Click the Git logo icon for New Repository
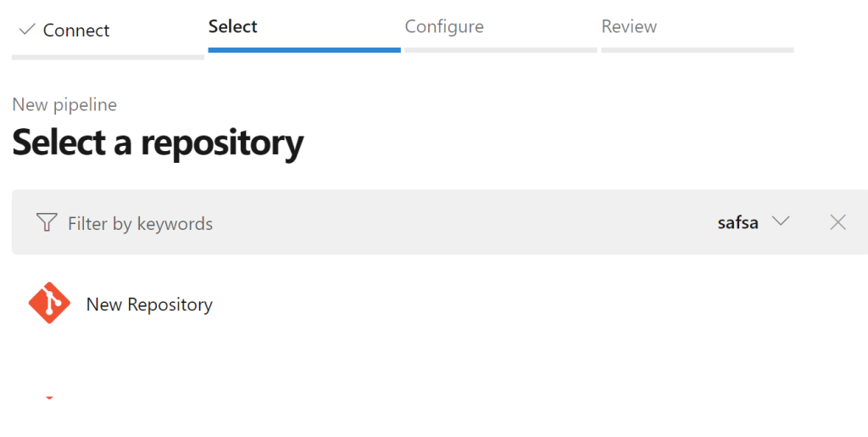868x437 pixels. (49, 303)
